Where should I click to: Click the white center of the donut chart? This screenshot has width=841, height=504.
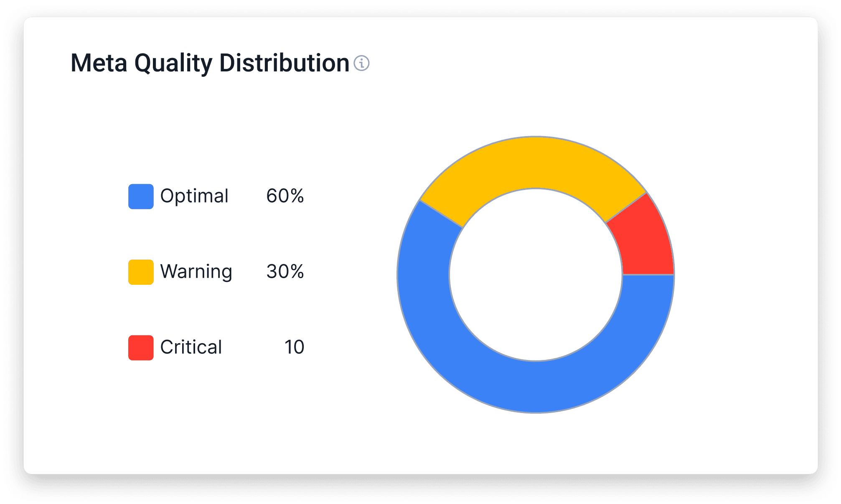pyautogui.click(x=536, y=275)
